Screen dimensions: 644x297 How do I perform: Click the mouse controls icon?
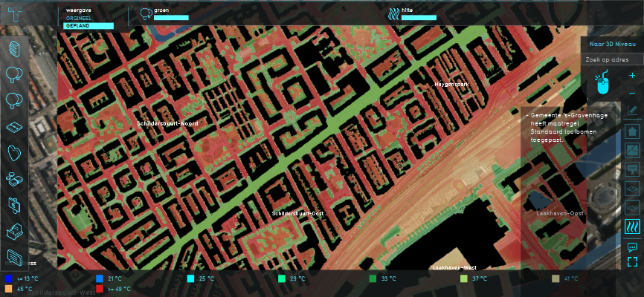click(x=603, y=84)
